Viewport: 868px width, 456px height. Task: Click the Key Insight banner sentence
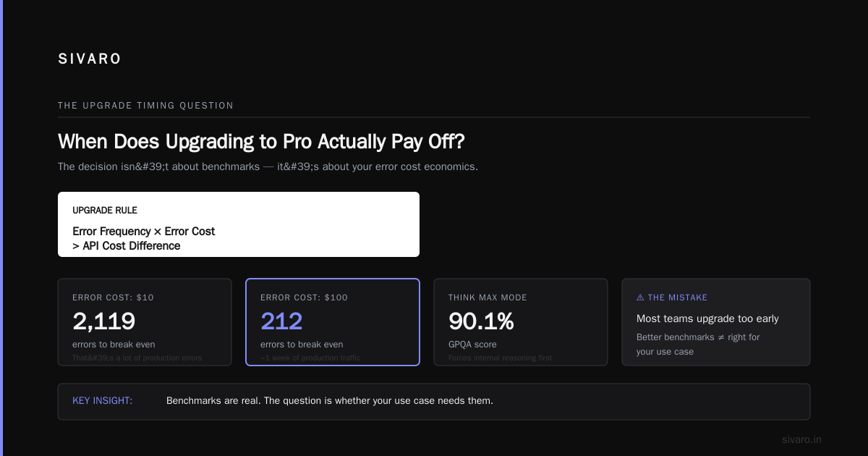pos(330,400)
